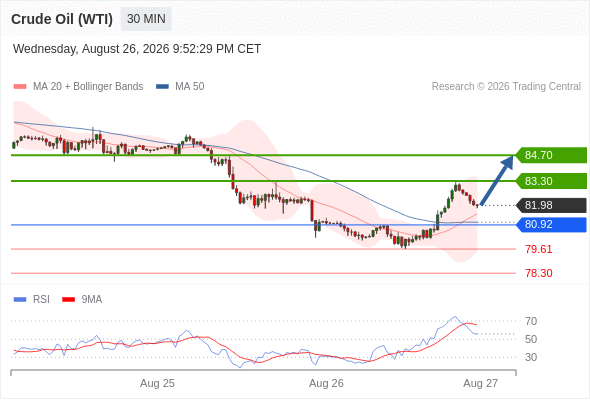Viewport: 590px width, 400px height.
Task: Click the Aug 25 date axis label
Action: tap(157, 383)
